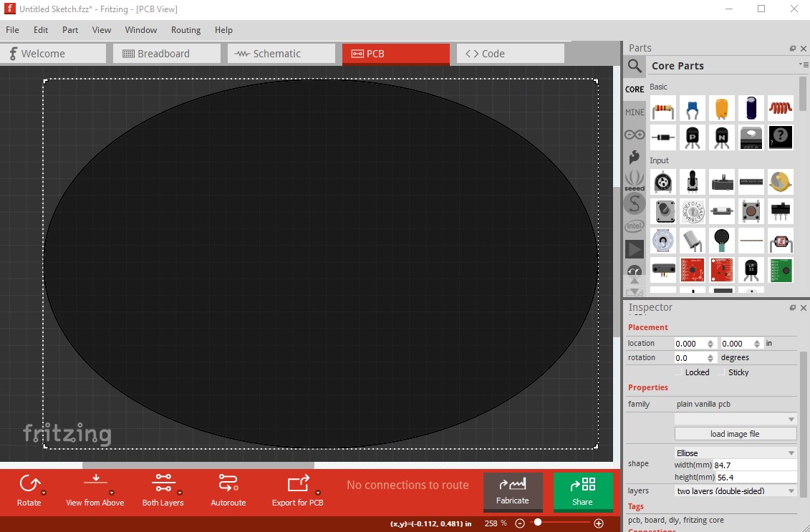Viewport: 810px width, 532px height.
Task: Open the Part menu
Action: (70, 30)
